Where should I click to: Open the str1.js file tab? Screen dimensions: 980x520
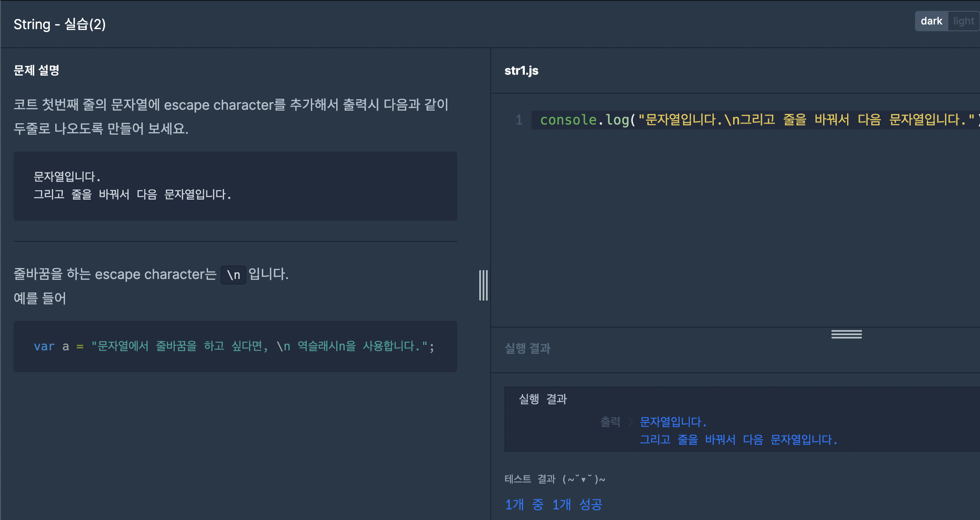point(521,70)
